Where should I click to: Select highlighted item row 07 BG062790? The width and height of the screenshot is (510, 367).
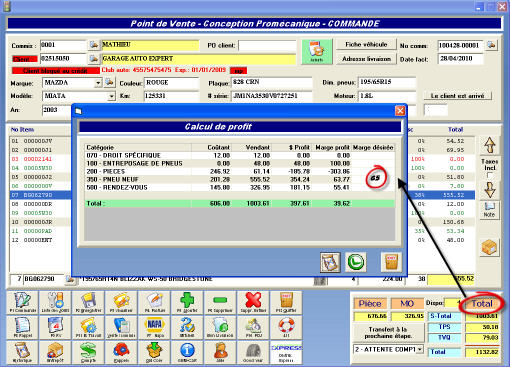(x=40, y=195)
